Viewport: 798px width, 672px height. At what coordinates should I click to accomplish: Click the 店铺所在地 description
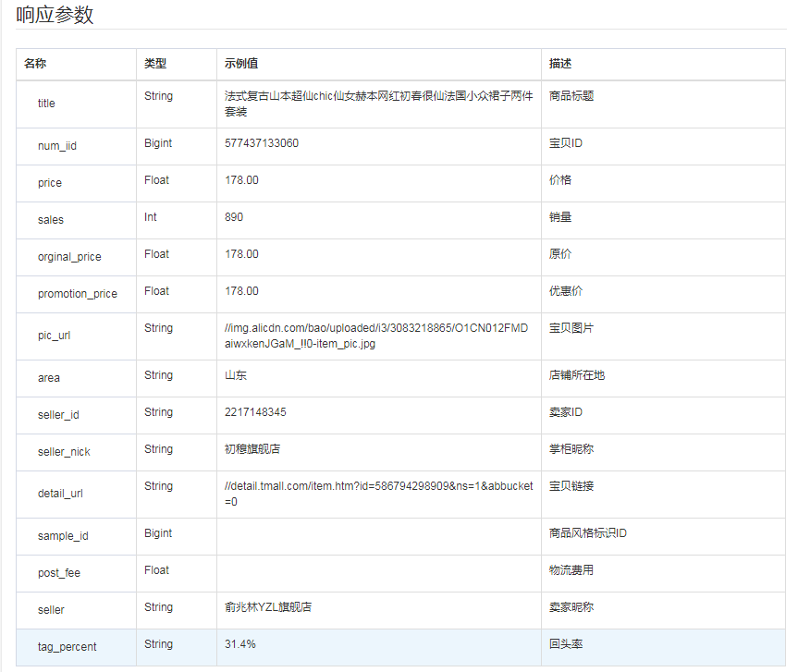click(x=577, y=375)
